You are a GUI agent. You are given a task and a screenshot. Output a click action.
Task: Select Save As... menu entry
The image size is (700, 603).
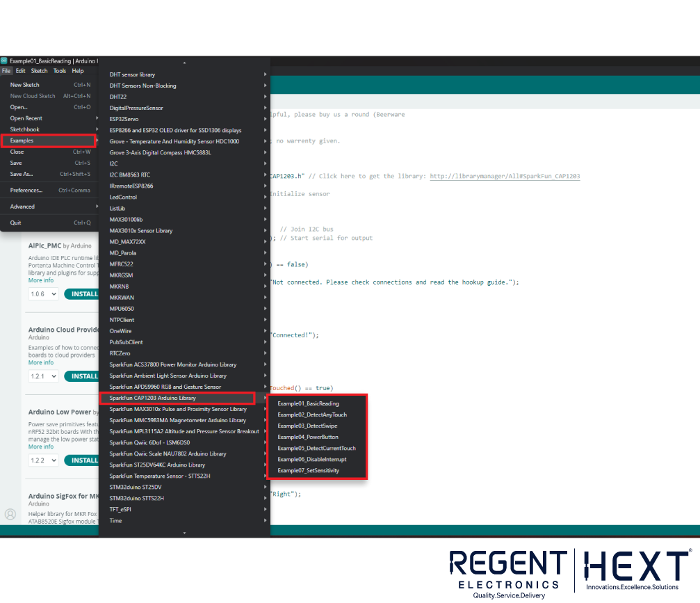tap(49, 174)
